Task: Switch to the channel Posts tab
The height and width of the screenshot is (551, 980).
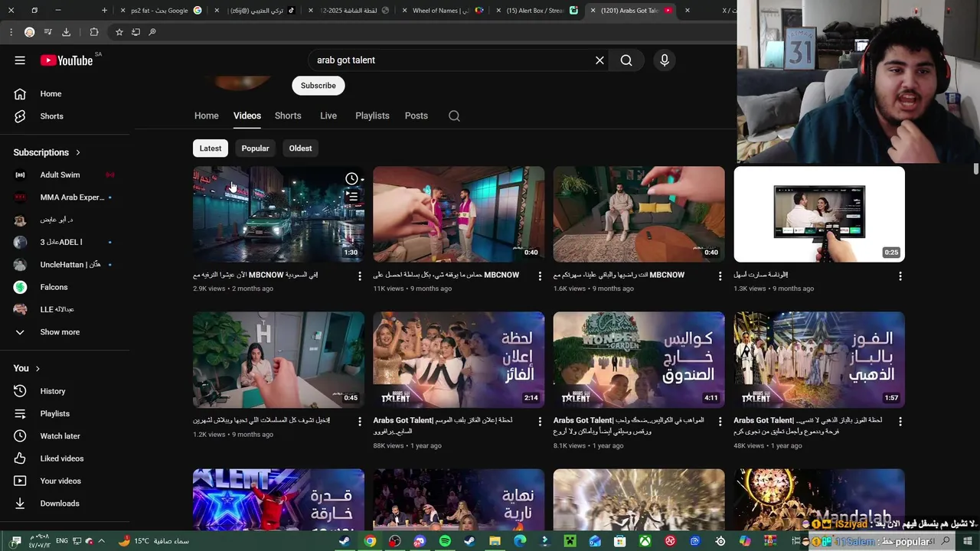Action: coord(416,116)
